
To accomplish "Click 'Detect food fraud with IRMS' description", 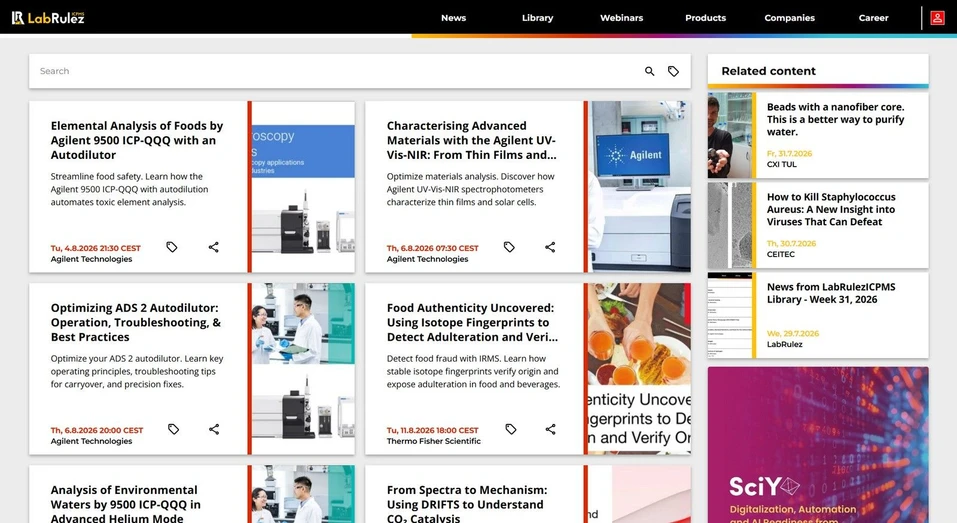I will tap(473, 371).
